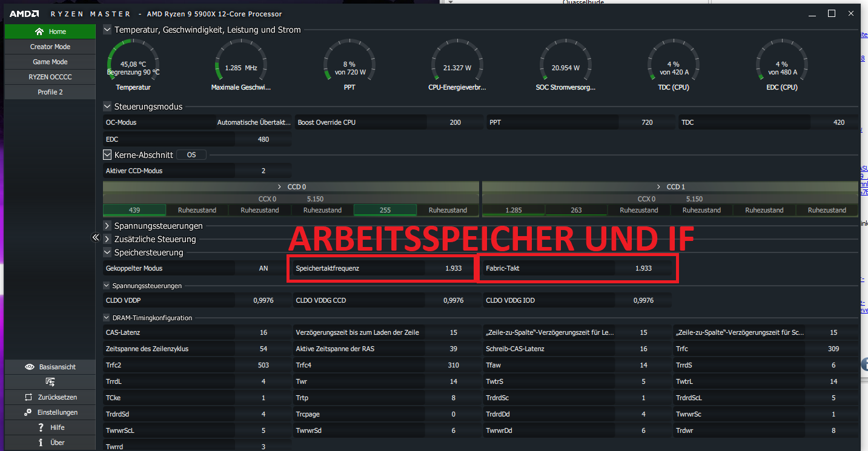Screen dimensions: 868x451
Task: Reset values with Zurücksetzen
Action: pyautogui.click(x=50, y=397)
